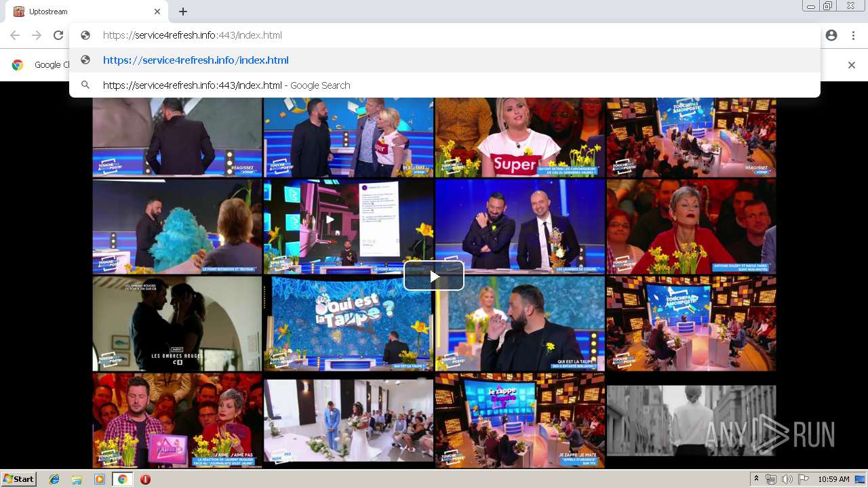The width and height of the screenshot is (868, 488).
Task: Click the 10:59 AM clock
Action: 833,479
